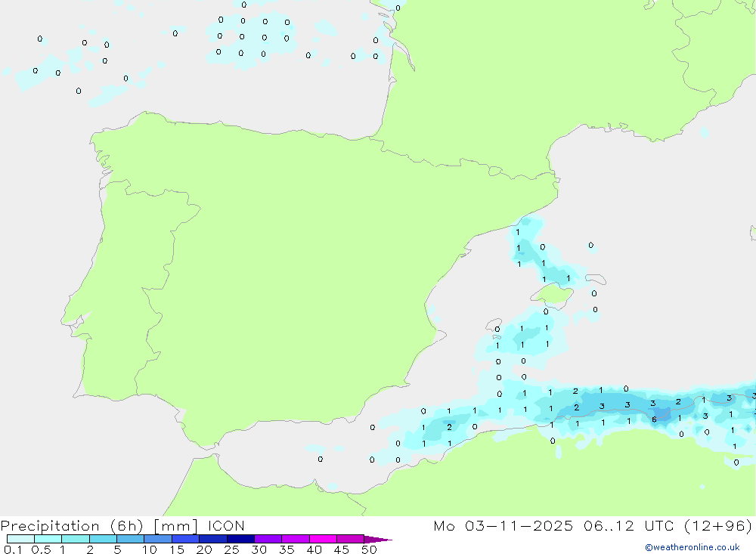Click the "[mm]" unit label
756x554 pixels.
(x=175, y=526)
